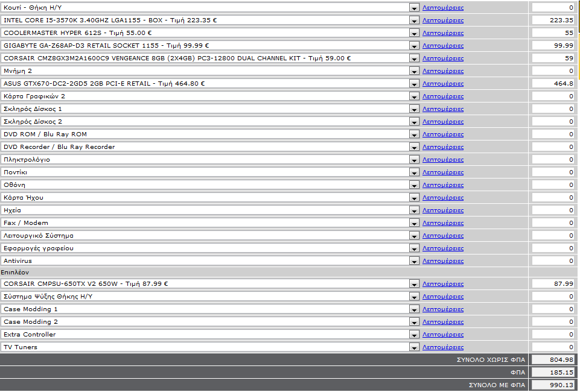Expand the Κάρτα Γραφικών 2 dropdown

210,96
